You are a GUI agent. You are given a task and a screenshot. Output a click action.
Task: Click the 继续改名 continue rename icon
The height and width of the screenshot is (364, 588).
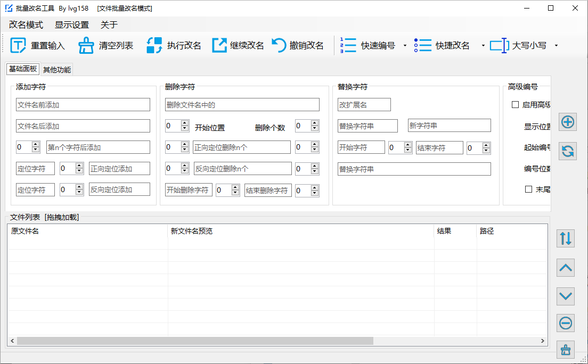coord(219,46)
